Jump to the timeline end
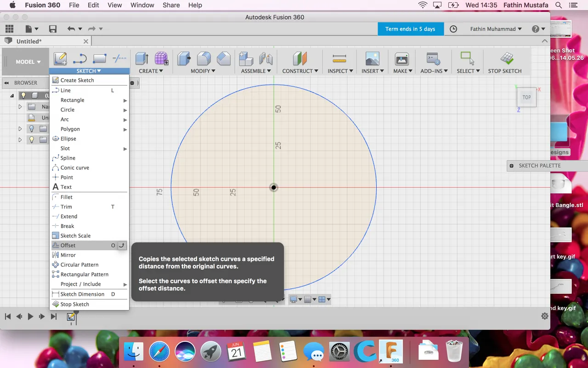 pos(54,316)
